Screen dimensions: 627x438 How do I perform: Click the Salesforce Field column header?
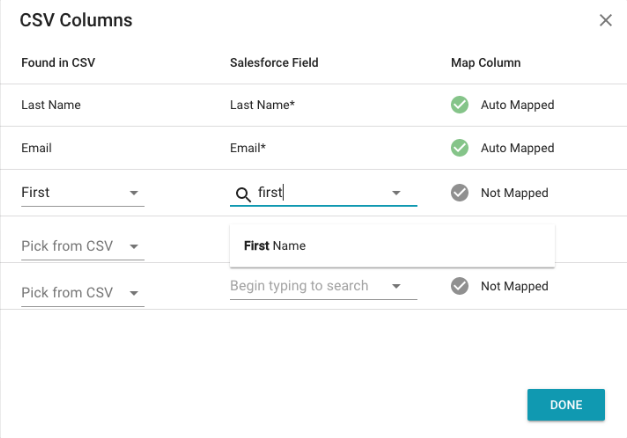coord(274,63)
